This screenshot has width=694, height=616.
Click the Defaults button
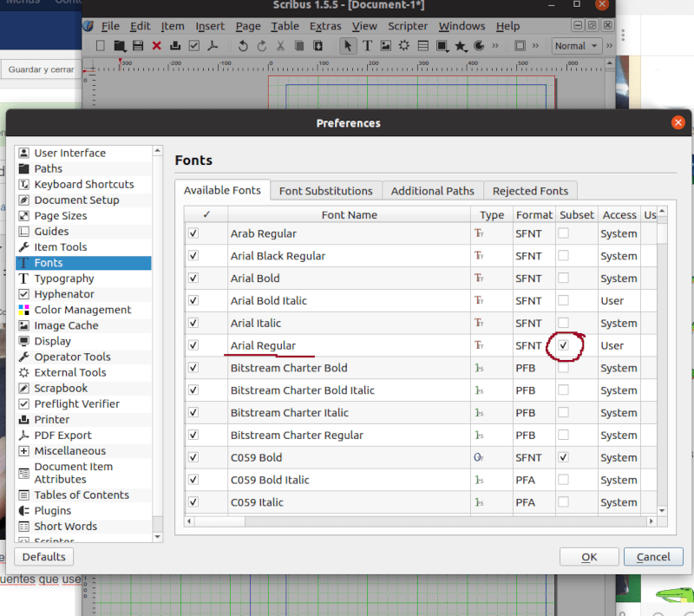click(x=44, y=557)
